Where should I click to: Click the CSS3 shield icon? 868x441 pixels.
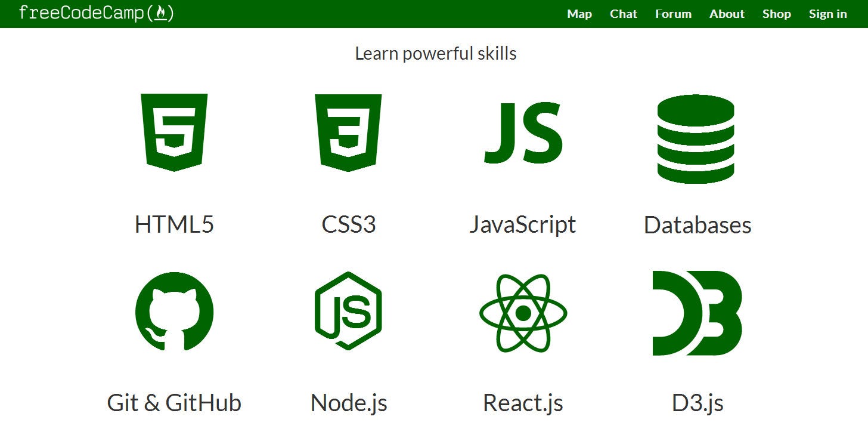coord(348,132)
